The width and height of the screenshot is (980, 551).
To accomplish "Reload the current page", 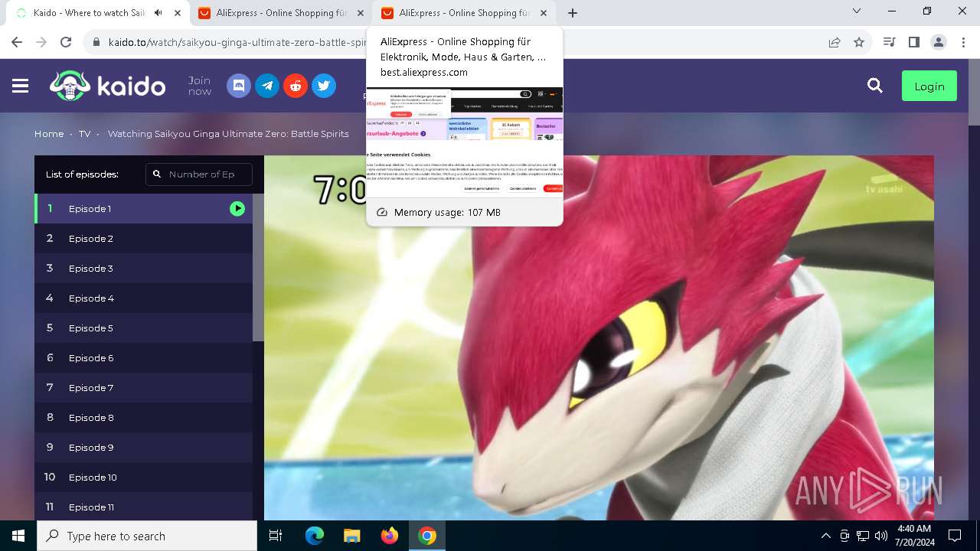I will (66, 42).
